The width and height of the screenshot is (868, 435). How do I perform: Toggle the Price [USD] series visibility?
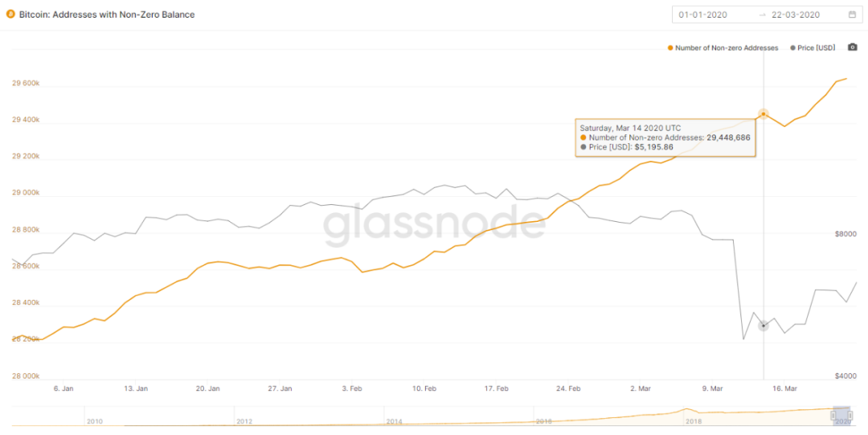coord(817,48)
